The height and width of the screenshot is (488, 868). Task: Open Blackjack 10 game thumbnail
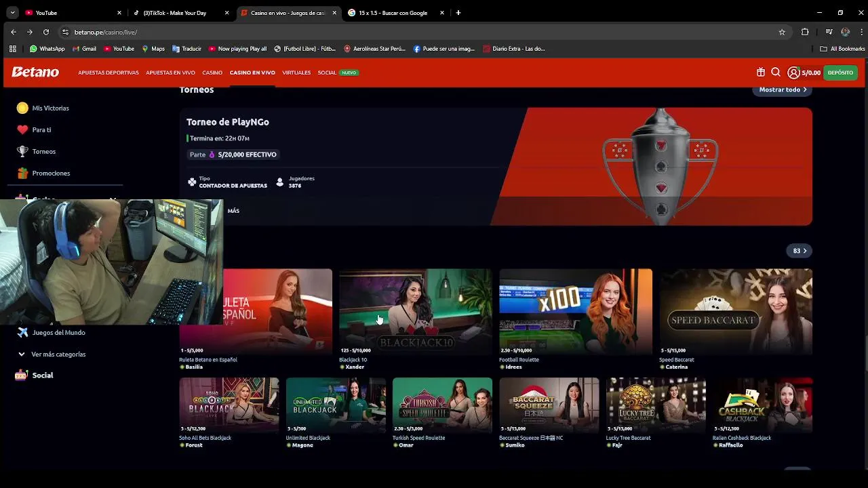415,311
